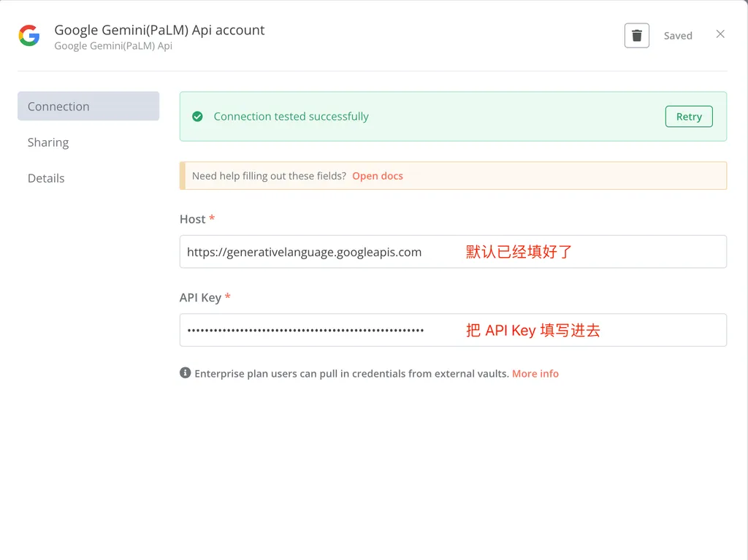The image size is (748, 560).
Task: Focus the Host input field
Action: [x=453, y=251]
